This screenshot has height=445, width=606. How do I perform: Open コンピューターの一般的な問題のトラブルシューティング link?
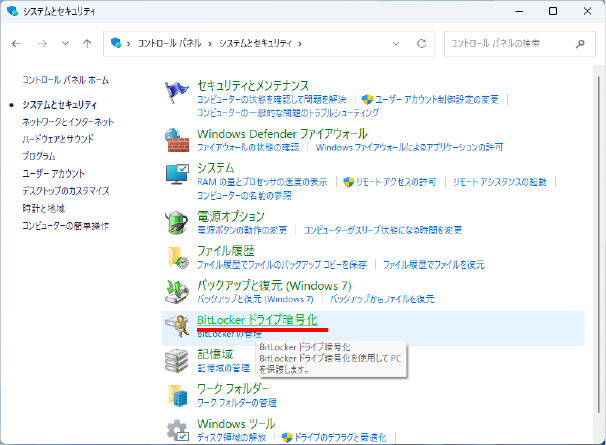point(288,113)
